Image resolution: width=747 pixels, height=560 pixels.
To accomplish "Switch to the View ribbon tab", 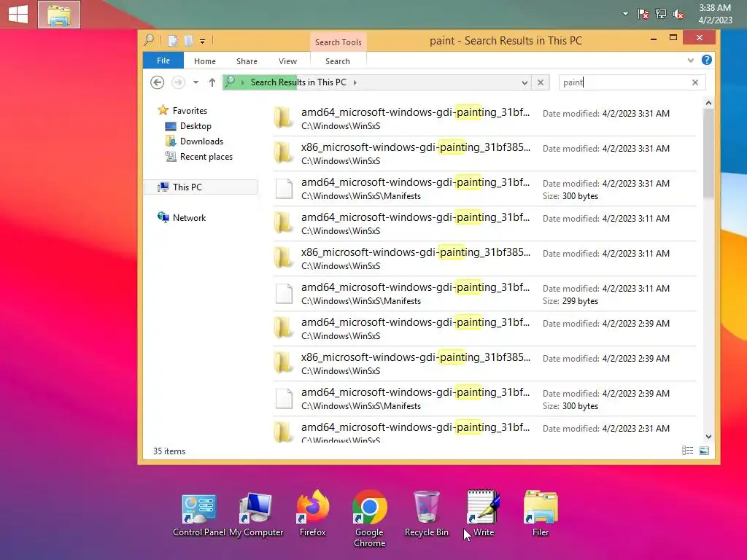I will pos(287,61).
